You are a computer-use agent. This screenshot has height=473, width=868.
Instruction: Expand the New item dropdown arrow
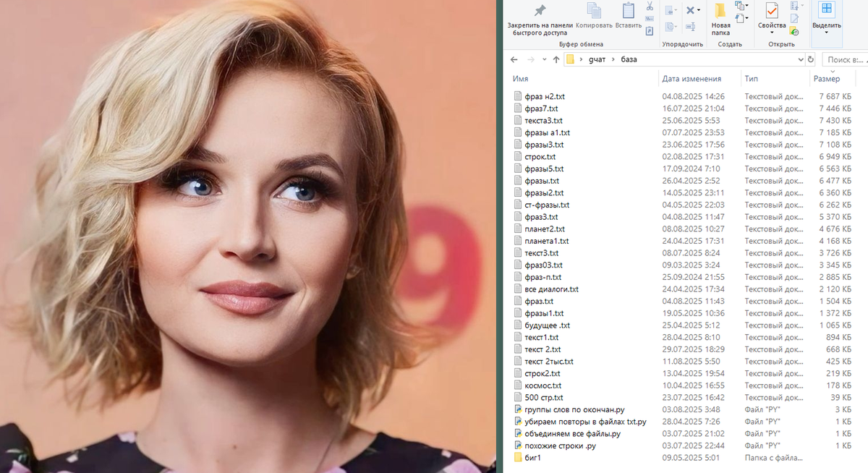[x=747, y=5]
